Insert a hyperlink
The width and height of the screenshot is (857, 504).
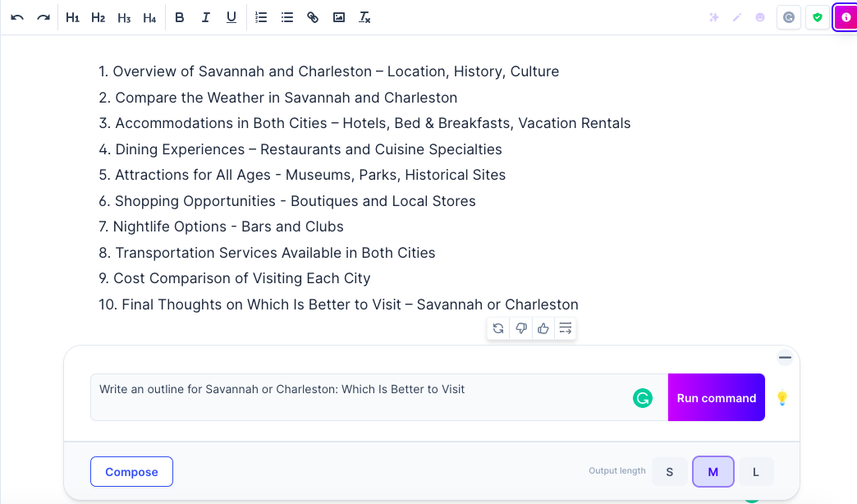[313, 17]
